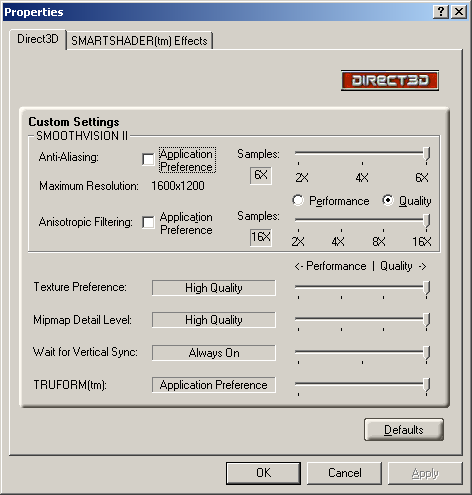This screenshot has width=472, height=495.
Task: Click the Anisotropic Filtering: label
Action: coord(86,222)
